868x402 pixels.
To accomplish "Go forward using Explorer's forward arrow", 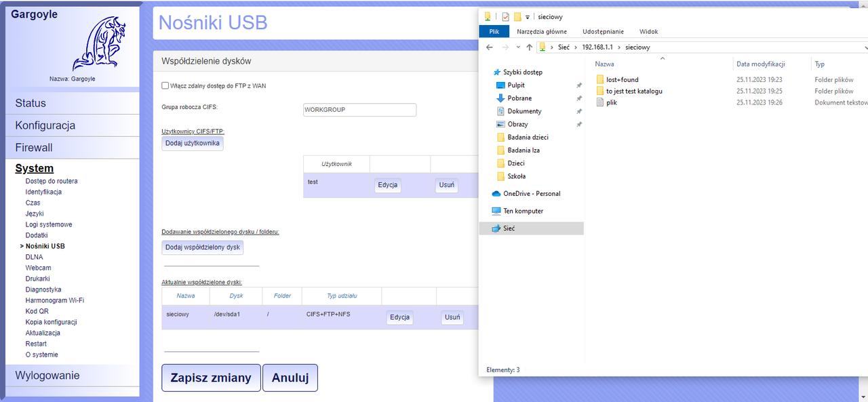I will click(505, 47).
